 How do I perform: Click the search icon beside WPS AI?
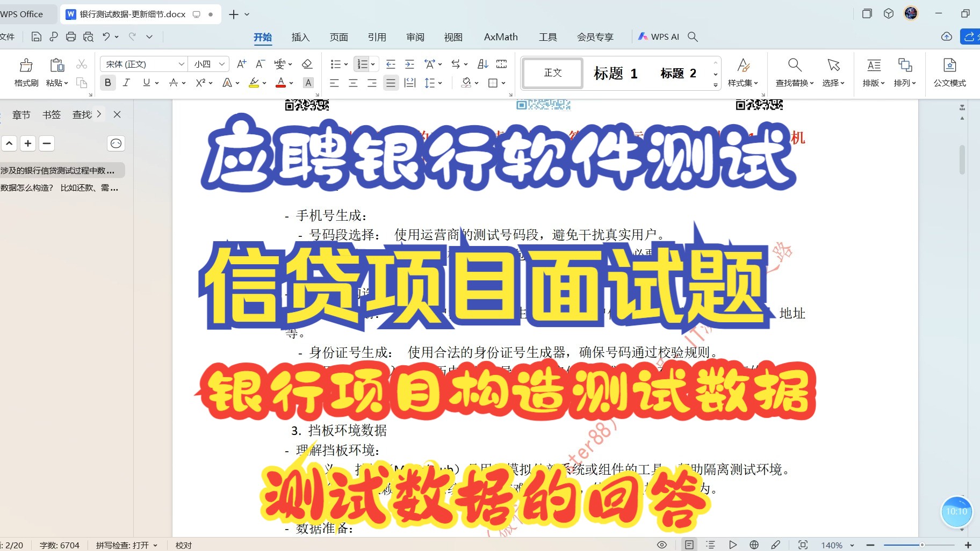tap(693, 37)
